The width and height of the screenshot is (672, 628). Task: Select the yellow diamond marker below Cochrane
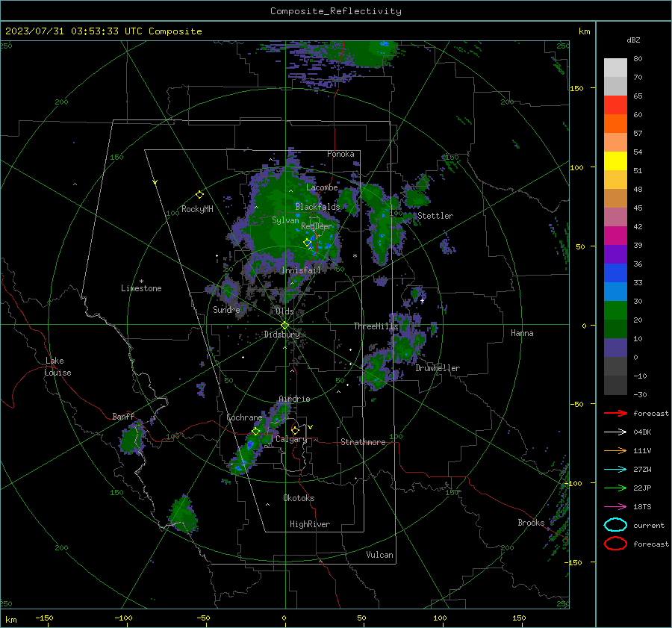(255, 432)
